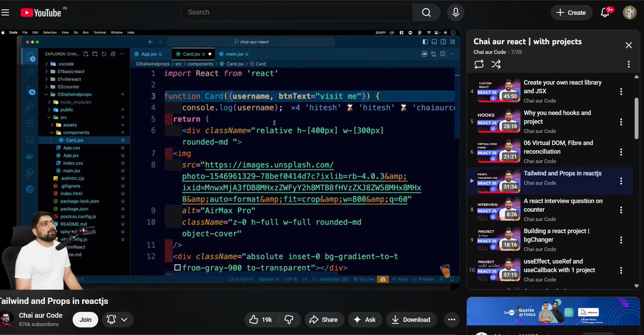The image size is (644, 335).
Task: Click the Download button
Action: tap(411, 319)
